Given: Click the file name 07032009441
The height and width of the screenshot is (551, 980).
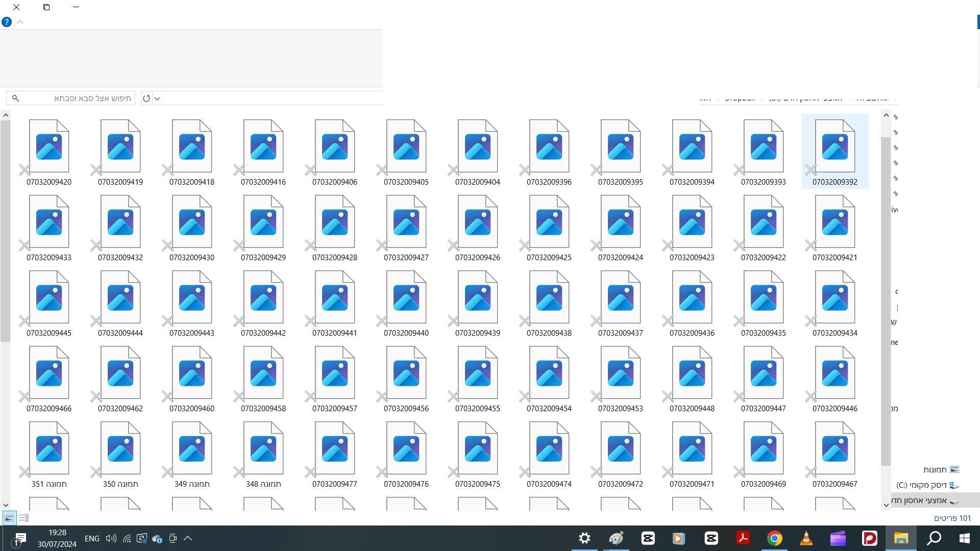Looking at the screenshot, I should [x=335, y=333].
